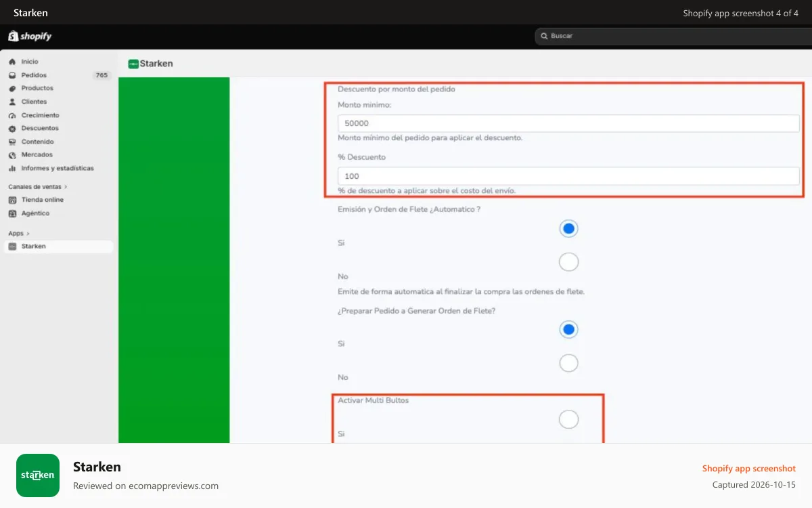
Task: Click the Monto mínimo field with 50000
Action: pos(568,123)
